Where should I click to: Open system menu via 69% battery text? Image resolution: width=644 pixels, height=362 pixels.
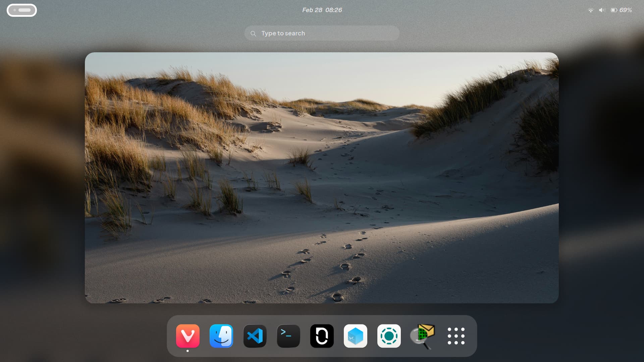tap(626, 10)
